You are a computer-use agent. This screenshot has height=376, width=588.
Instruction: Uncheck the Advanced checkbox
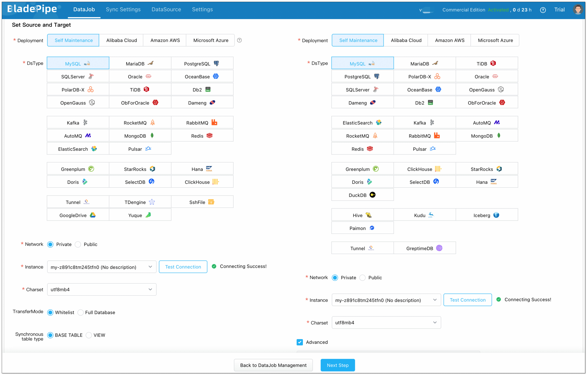[x=300, y=342]
